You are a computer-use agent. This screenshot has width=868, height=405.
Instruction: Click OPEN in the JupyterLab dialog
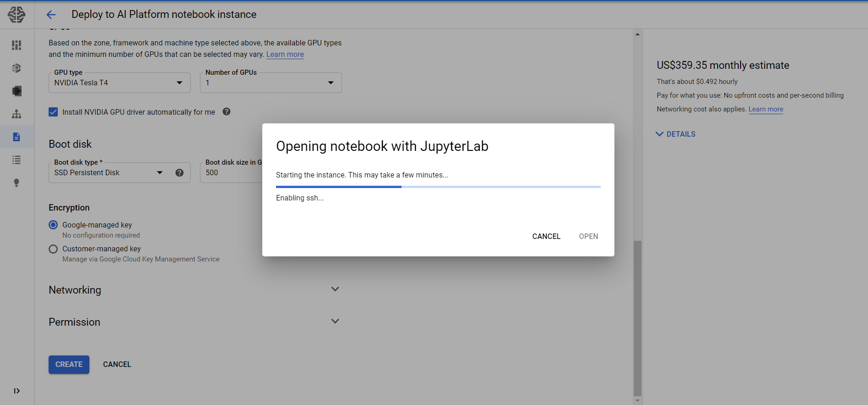click(x=588, y=236)
